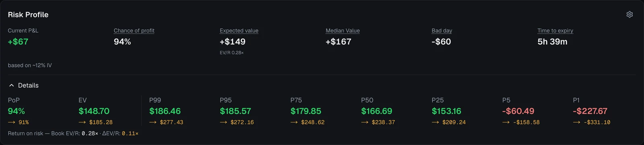This screenshot has height=145, width=644.
Task: Click the arrow beside -$158.58 under P5
Action: click(x=506, y=122)
